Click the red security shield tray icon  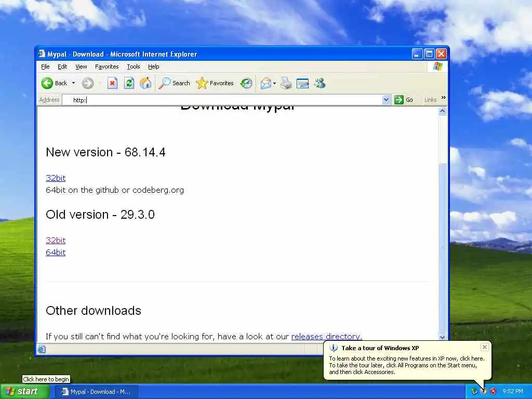pos(494,392)
